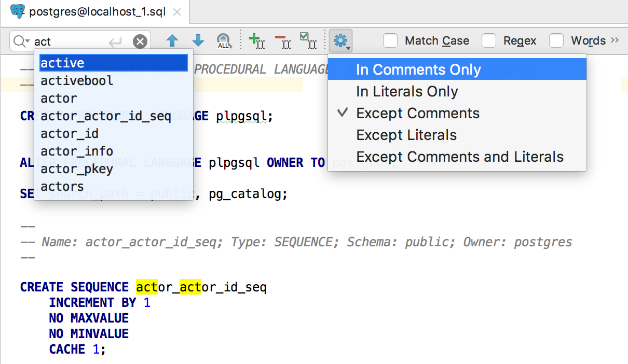Screen dimensions: 628x364
Task: Pick 'actors' from search suggestions
Action: (x=114, y=186)
